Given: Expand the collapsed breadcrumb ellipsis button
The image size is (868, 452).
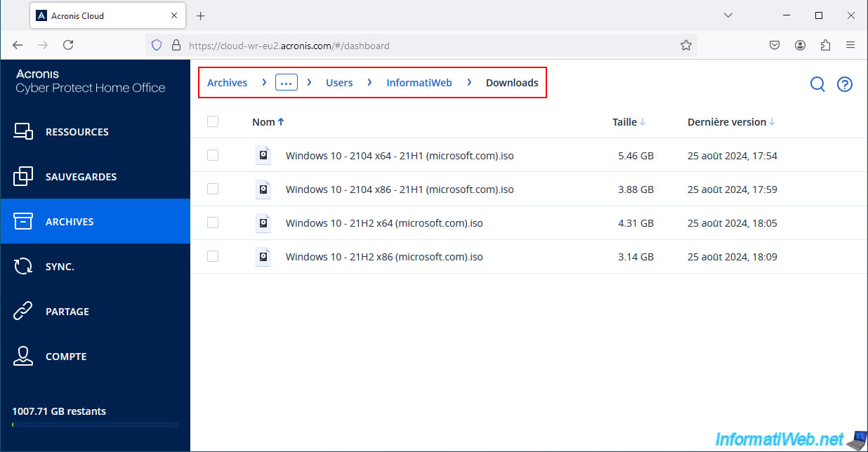Looking at the screenshot, I should (x=286, y=83).
